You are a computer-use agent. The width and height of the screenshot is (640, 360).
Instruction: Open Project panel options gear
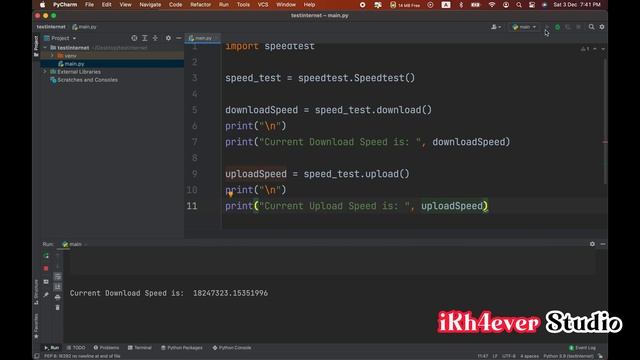click(168, 38)
